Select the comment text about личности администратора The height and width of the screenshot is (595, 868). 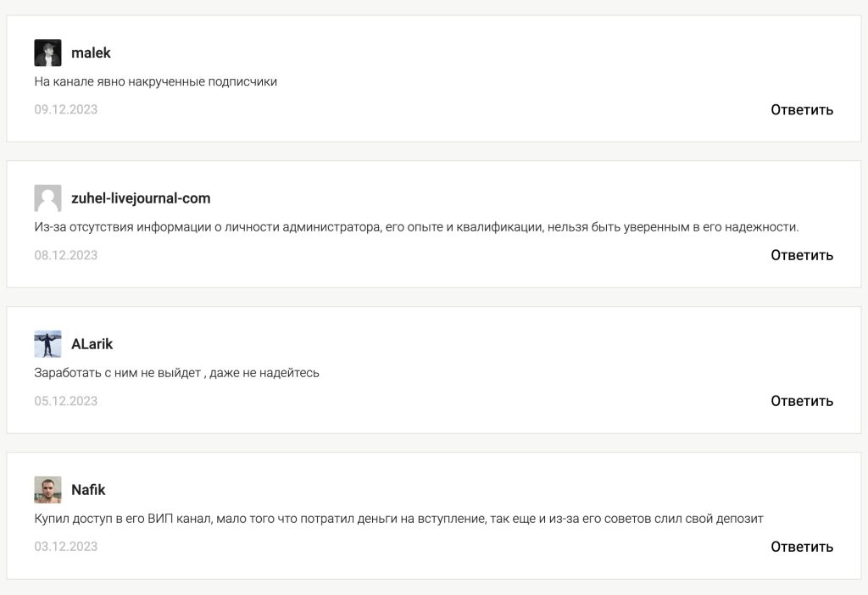point(416,227)
